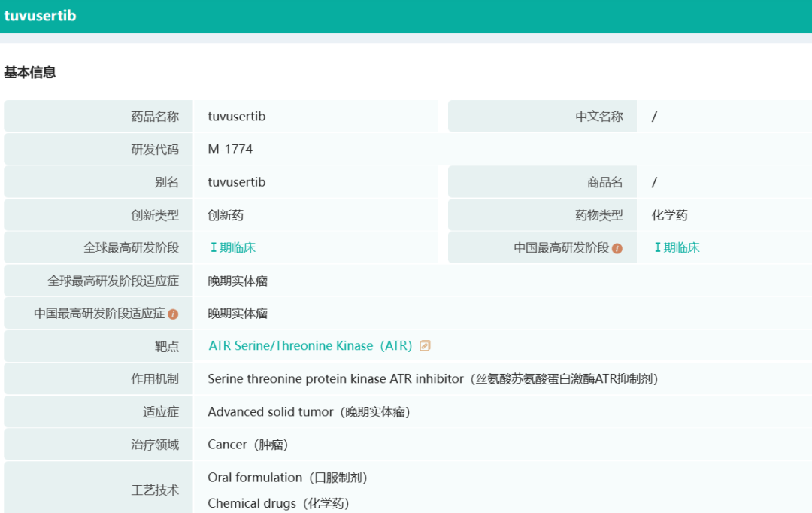The width and height of the screenshot is (812, 513).
Task: Click 晚期实体瘤 in 全球最高研发阶段适应症 row
Action: (x=238, y=281)
